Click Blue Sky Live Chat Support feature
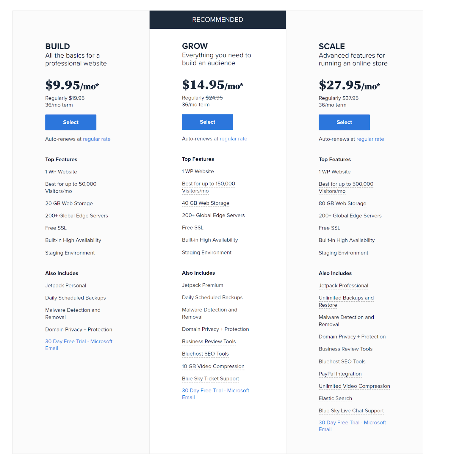 351,411
